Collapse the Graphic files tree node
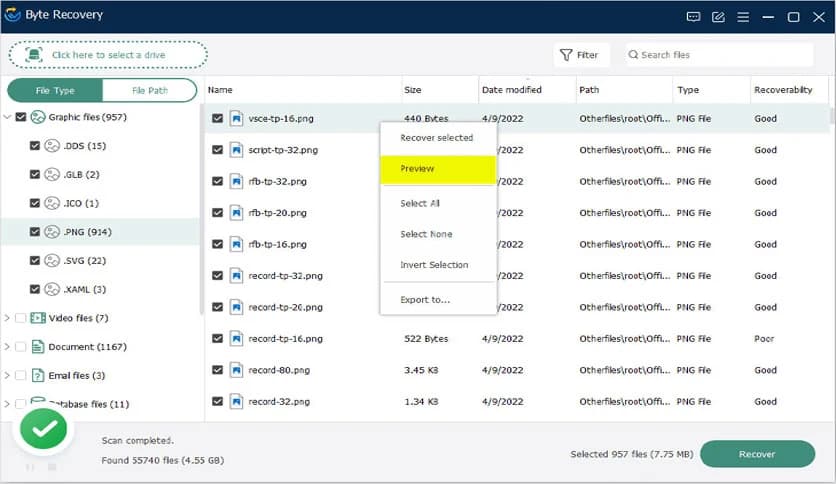The width and height of the screenshot is (836, 484). coord(7,117)
